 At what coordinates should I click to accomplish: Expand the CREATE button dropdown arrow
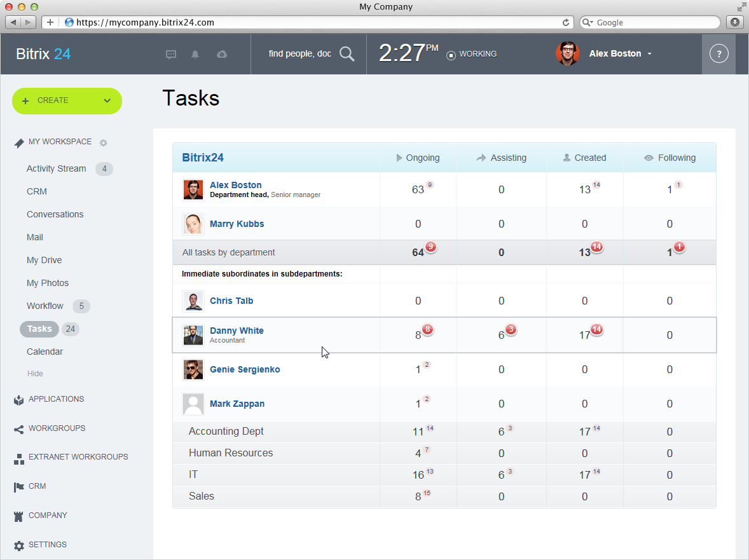point(107,100)
